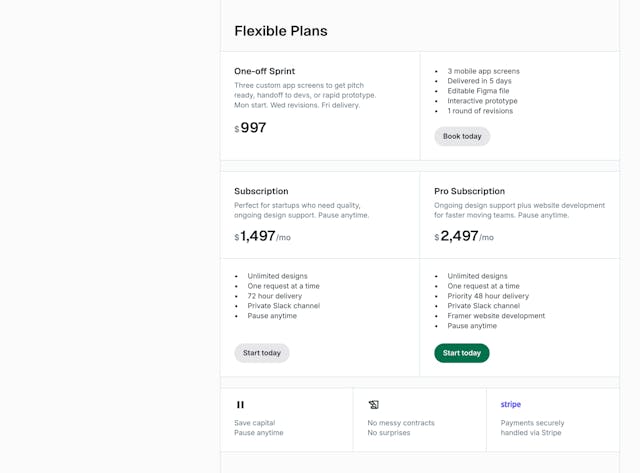Click Payments securely handled via Stripe text
Screen dimensions: 640x473
pyautogui.click(x=533, y=428)
